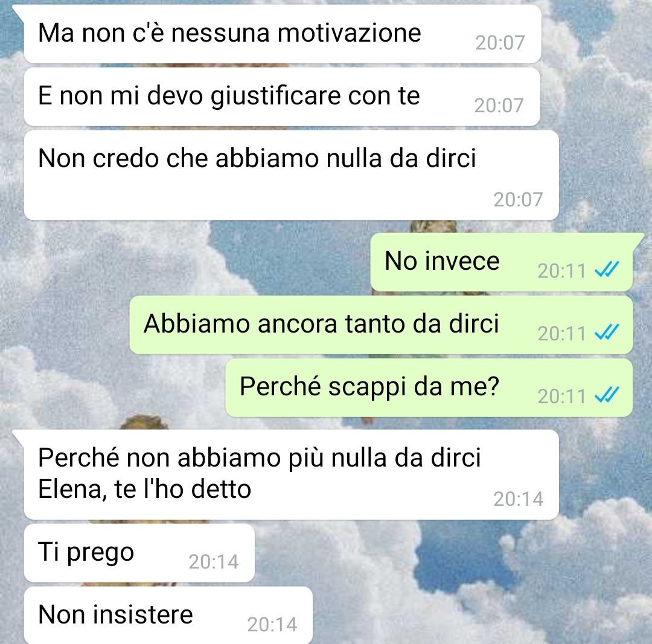The image size is (652, 644).
Task: Click the blue read ticks on 'No invece'
Action: [x=607, y=270]
